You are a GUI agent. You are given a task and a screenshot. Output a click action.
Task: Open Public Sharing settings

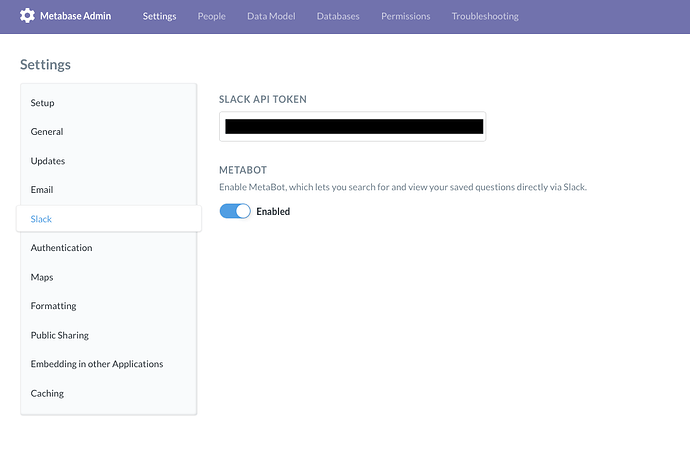point(109,335)
